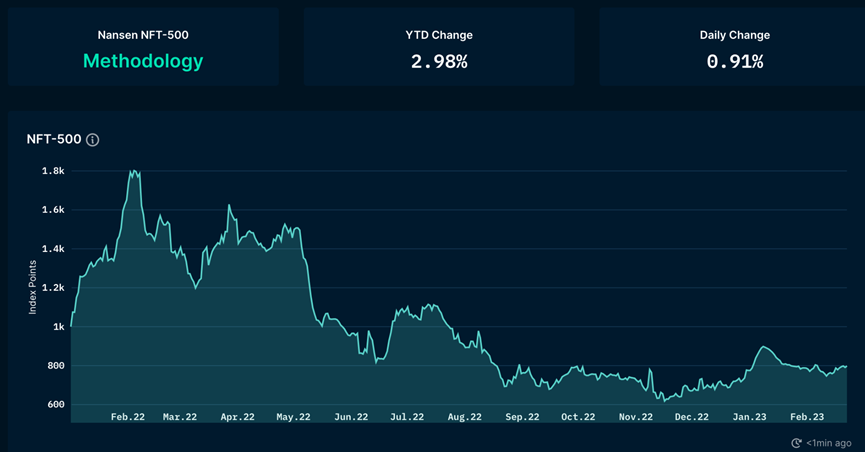Click the NFT-500 chart title

[x=54, y=139]
